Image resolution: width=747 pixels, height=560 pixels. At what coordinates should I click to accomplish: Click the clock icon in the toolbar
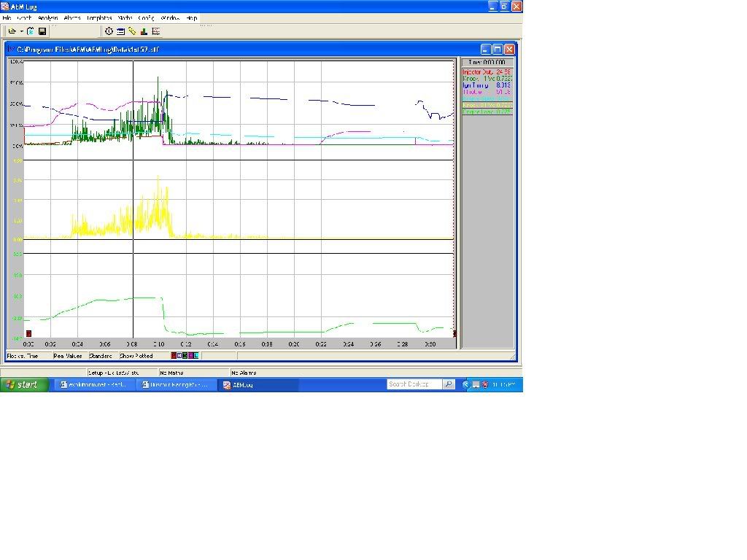point(109,31)
